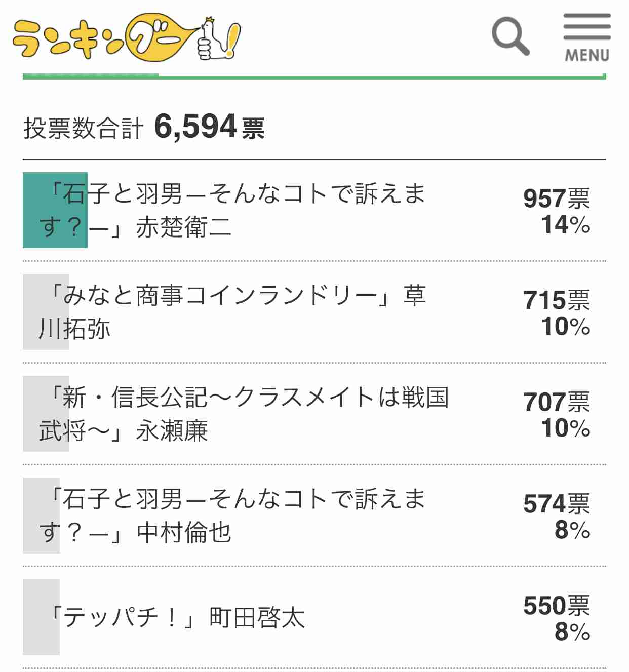Image resolution: width=629 pixels, height=672 pixels.
Task: Open the 中村倫也 石子と羽男 entry
Action: [x=314, y=516]
